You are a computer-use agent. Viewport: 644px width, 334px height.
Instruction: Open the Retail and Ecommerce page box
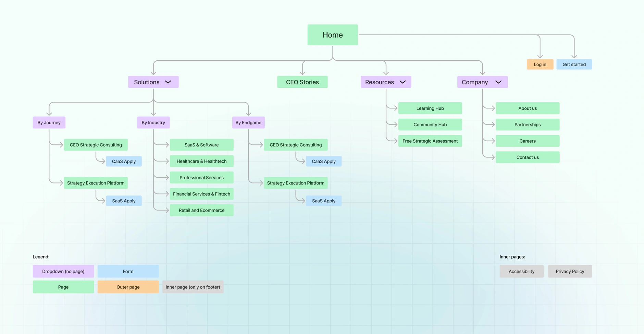[x=202, y=210]
